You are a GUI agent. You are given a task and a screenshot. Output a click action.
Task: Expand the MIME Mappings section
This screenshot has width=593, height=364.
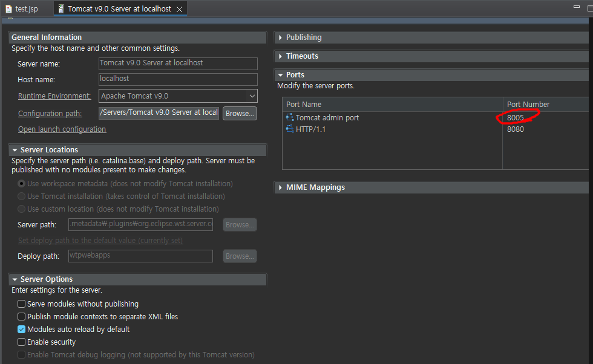coord(280,187)
